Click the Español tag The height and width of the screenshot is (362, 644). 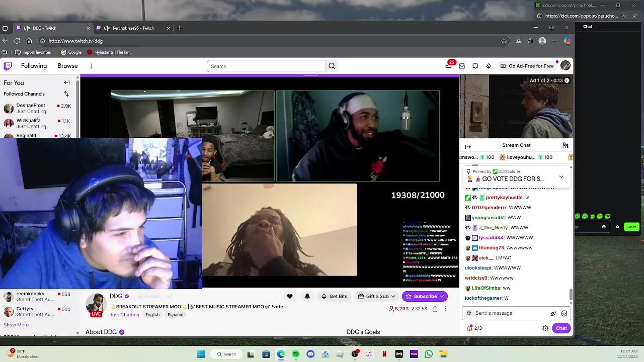175,315
